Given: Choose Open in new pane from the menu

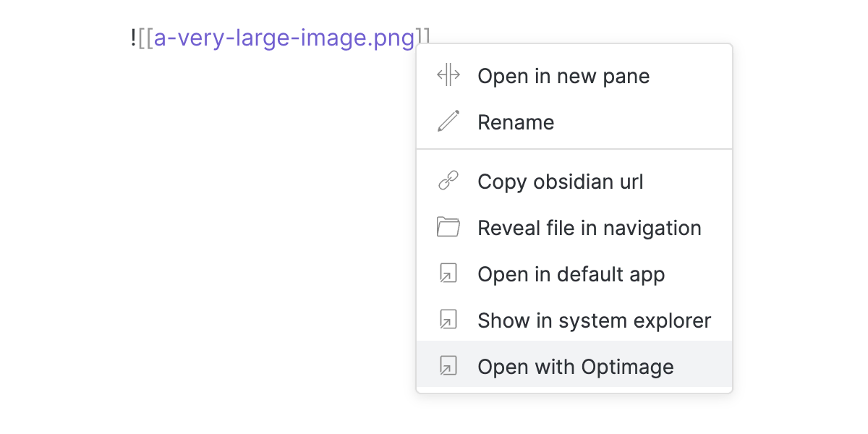Looking at the screenshot, I should click(x=563, y=75).
